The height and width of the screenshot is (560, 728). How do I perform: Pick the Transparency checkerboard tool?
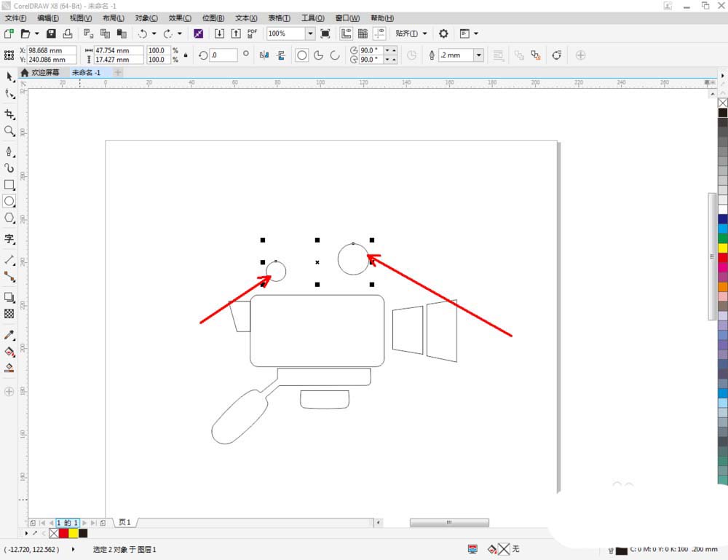pyautogui.click(x=9, y=314)
